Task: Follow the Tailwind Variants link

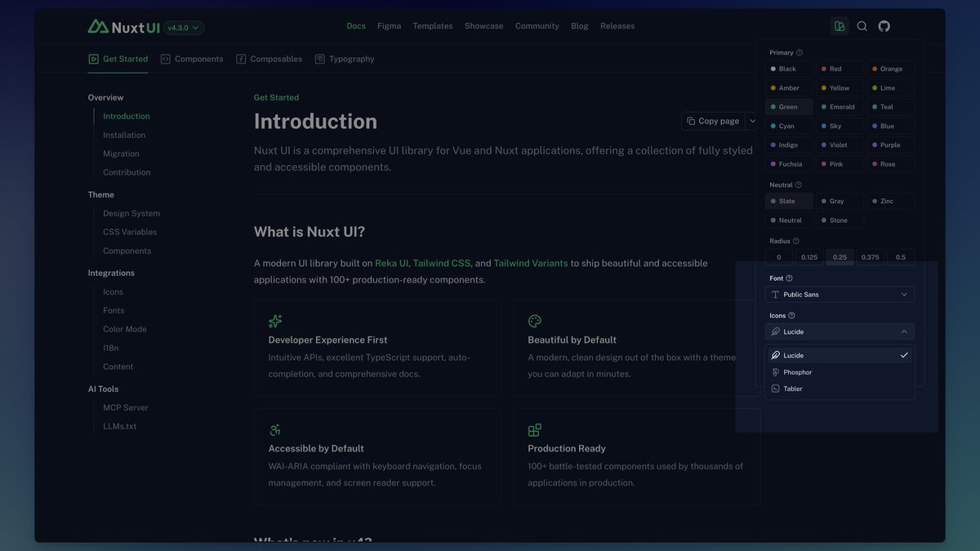Action: [x=531, y=264]
